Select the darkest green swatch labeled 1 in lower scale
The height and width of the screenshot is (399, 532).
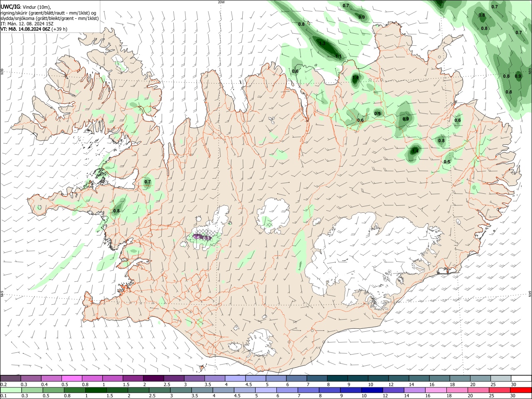(x=95, y=390)
